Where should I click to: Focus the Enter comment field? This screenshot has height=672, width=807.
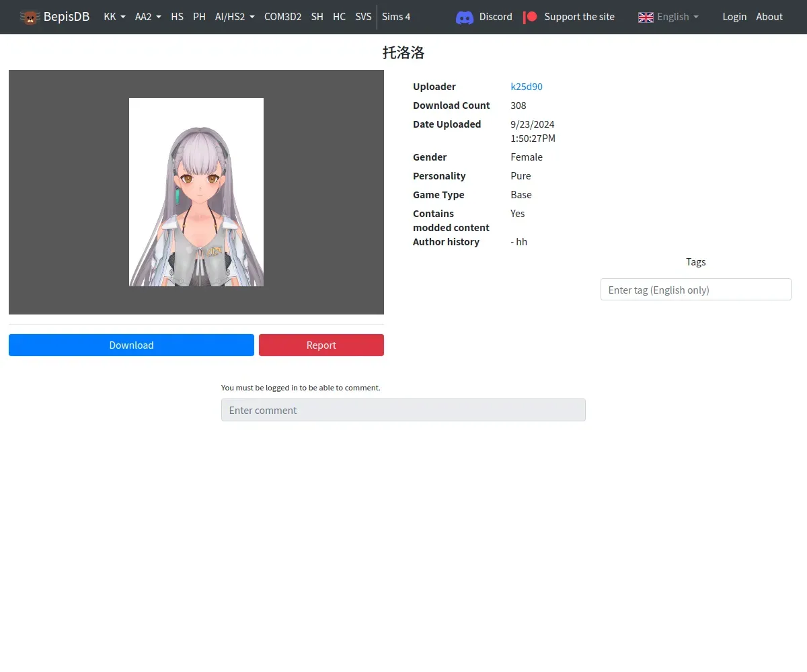[x=403, y=410]
